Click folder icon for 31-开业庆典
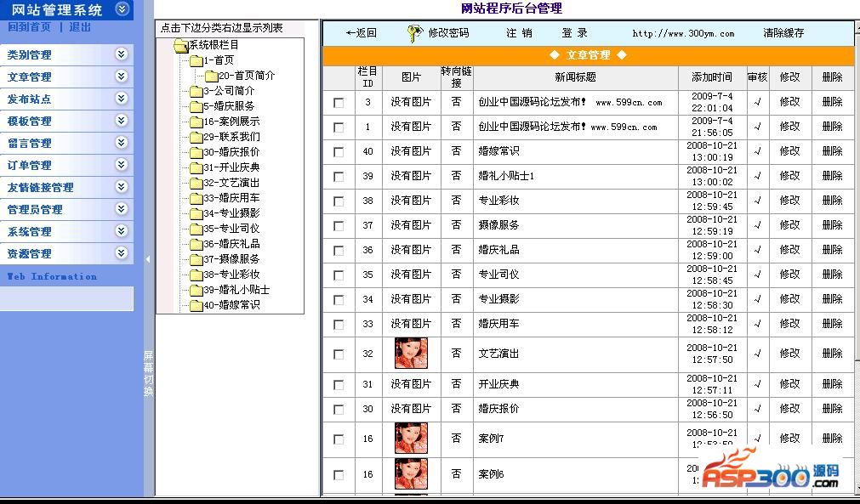 [196, 168]
